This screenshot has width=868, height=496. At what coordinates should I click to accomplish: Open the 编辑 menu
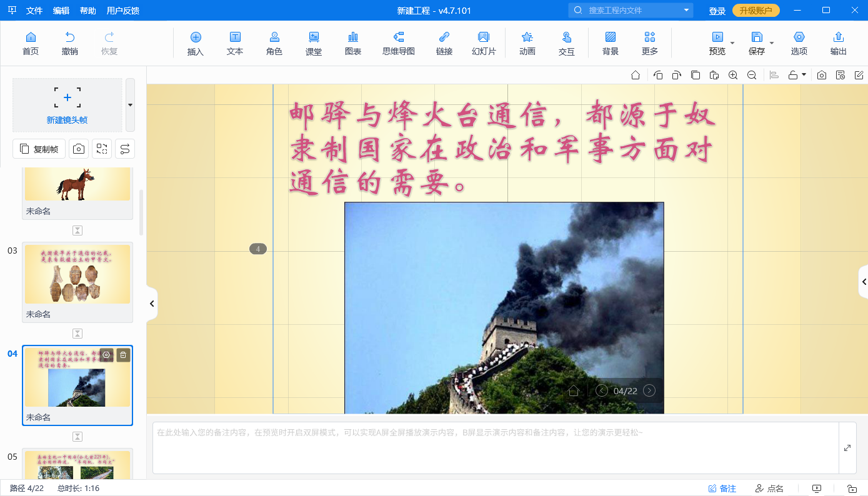[61, 11]
